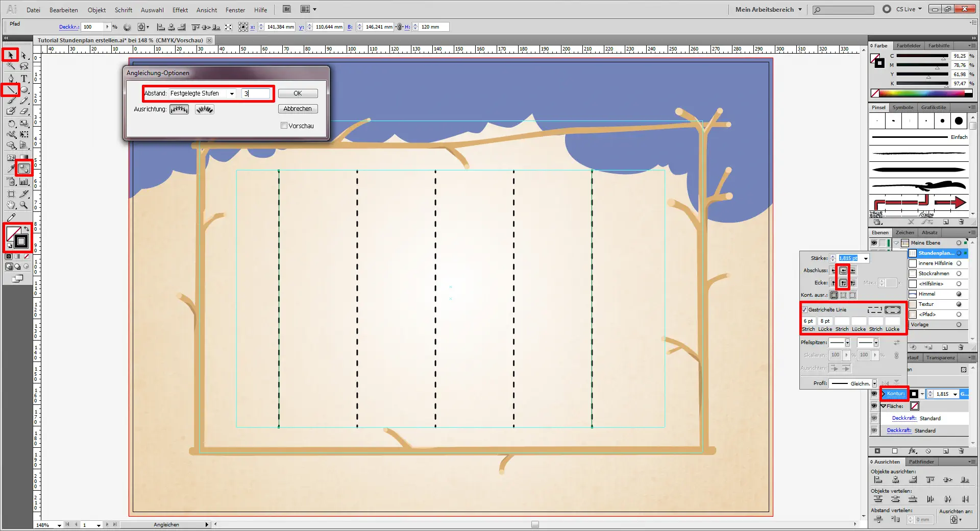Select the Hand tool for panning
Viewport: 980px width, 531px height.
(x=11, y=203)
